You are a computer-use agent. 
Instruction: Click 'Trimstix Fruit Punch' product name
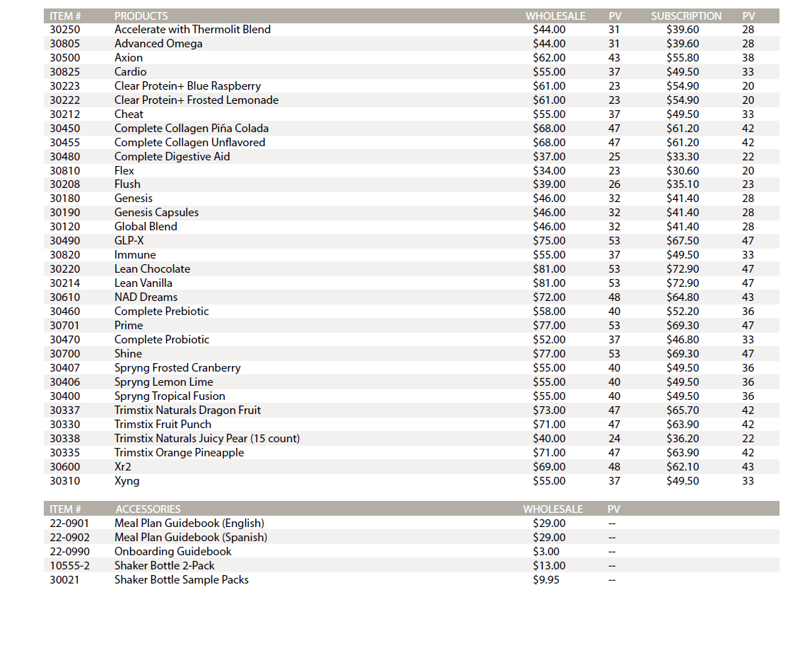pos(163,425)
